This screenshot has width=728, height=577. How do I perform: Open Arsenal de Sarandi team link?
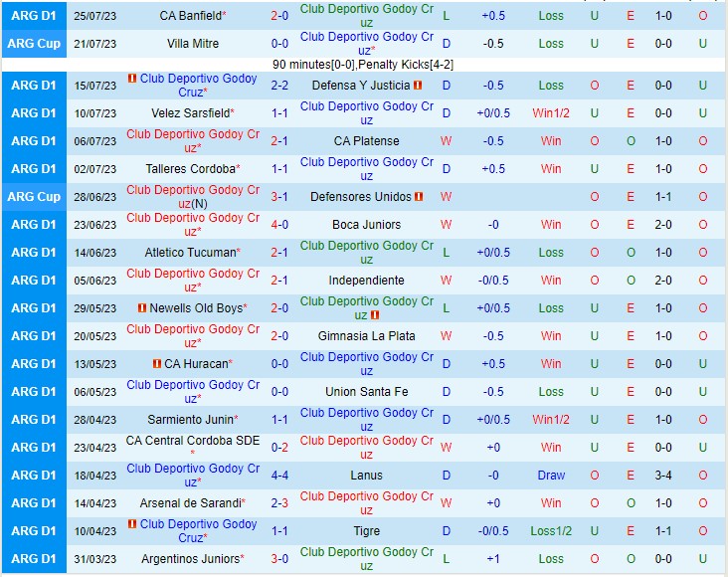pos(190,503)
